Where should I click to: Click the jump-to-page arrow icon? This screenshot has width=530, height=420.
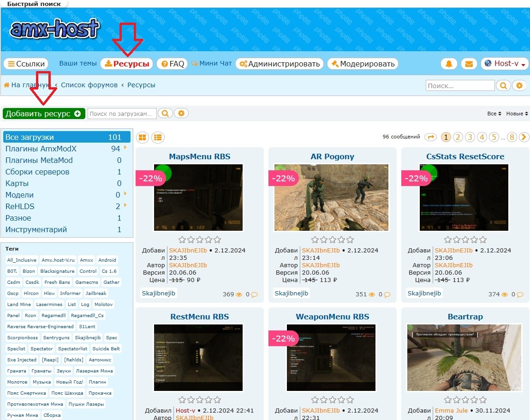430,137
